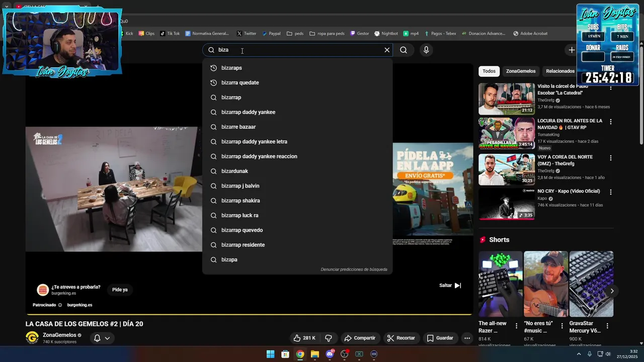The width and height of the screenshot is (644, 362).
Task: Open 'No eres tú' music short
Action: 546,284
